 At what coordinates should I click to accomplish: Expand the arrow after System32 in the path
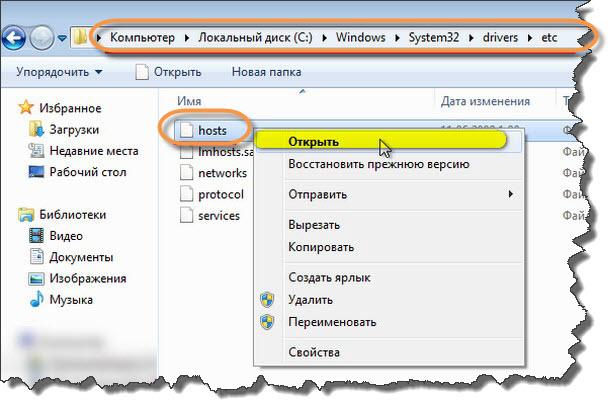(471, 38)
